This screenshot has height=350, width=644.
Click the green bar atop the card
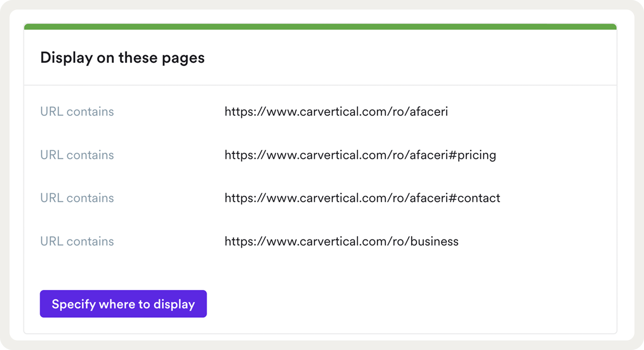pos(320,27)
